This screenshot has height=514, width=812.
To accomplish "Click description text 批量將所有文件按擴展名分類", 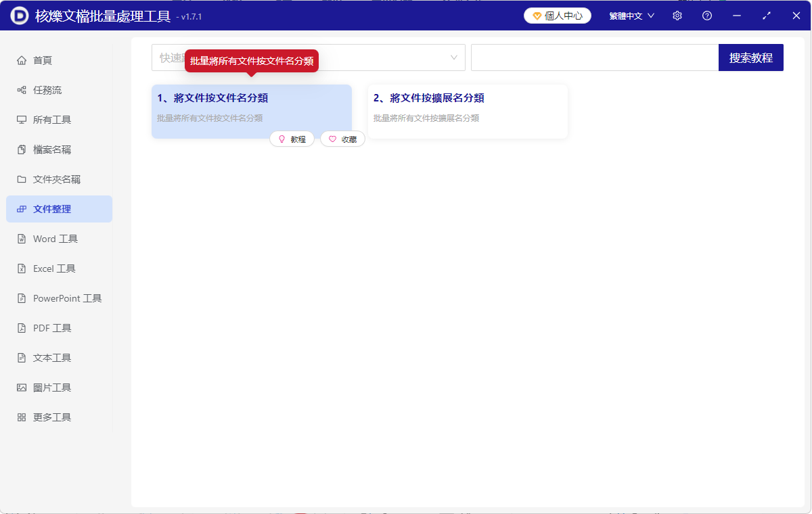I will point(426,118).
